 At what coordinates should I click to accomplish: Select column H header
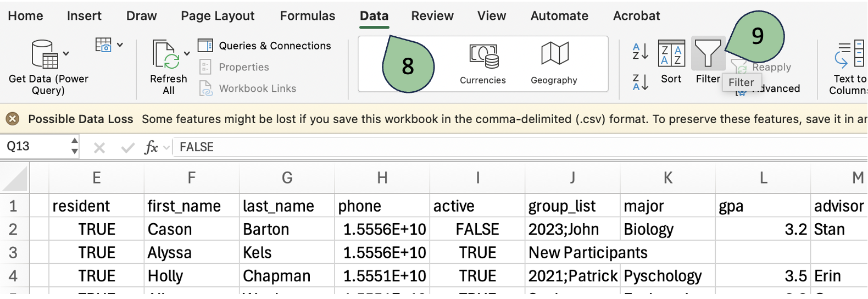[x=382, y=178]
